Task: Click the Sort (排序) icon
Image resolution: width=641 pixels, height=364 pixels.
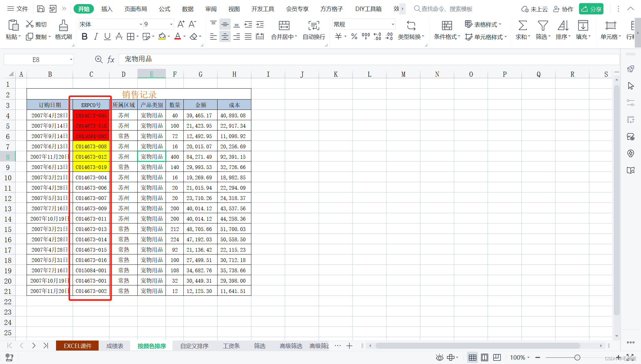Action: (x=562, y=26)
